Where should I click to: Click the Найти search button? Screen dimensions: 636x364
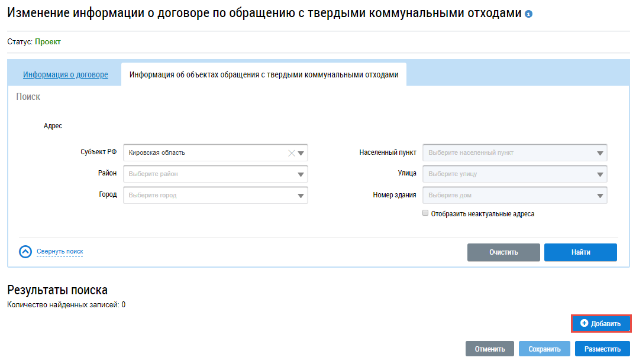pyautogui.click(x=580, y=252)
